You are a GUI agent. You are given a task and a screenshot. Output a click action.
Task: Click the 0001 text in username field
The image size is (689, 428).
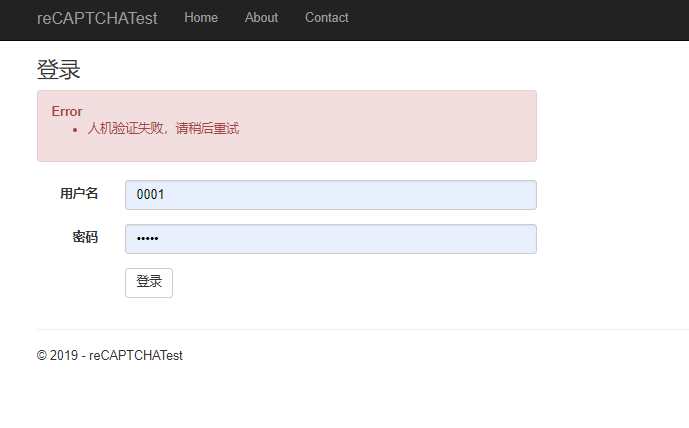pyautogui.click(x=150, y=195)
